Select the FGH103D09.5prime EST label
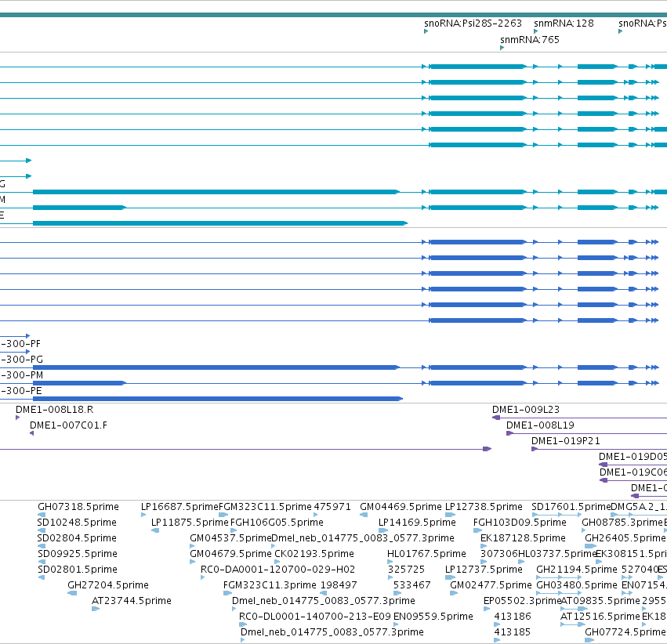This screenshot has height=644, width=667. [x=520, y=523]
